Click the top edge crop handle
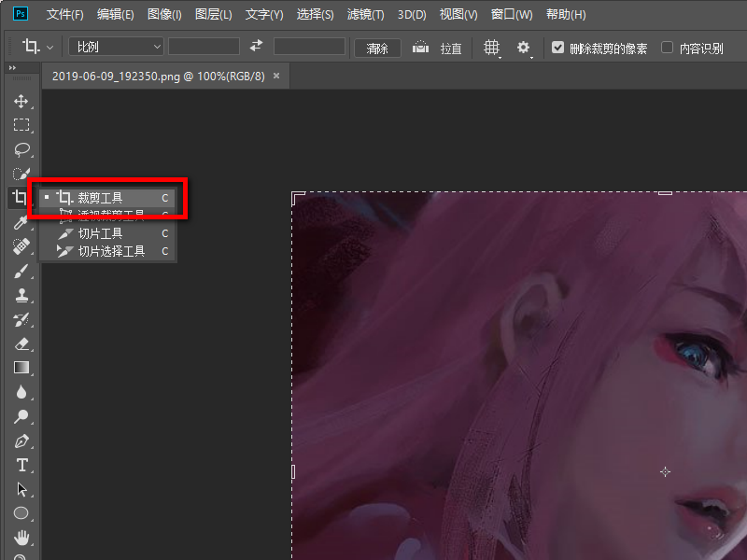Viewport: 747px width, 560px height. pos(665,192)
